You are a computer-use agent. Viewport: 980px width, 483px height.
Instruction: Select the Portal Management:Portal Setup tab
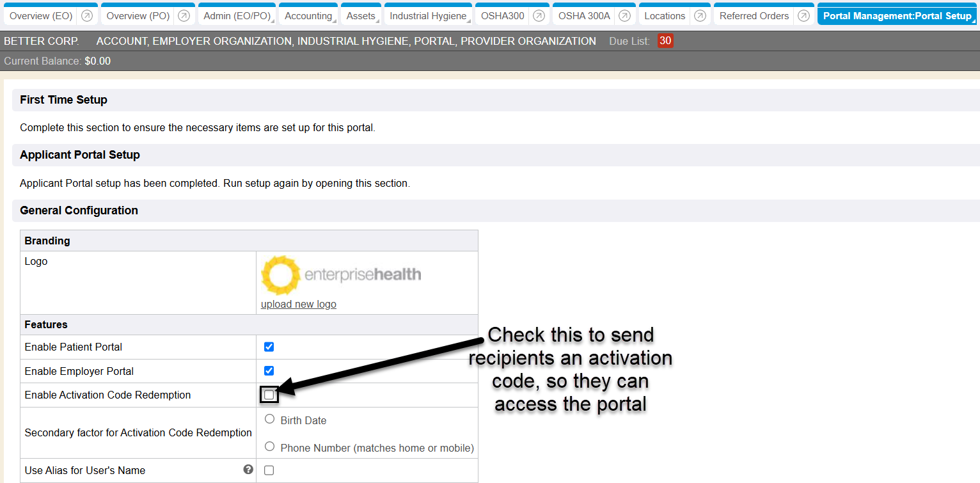[x=897, y=16]
